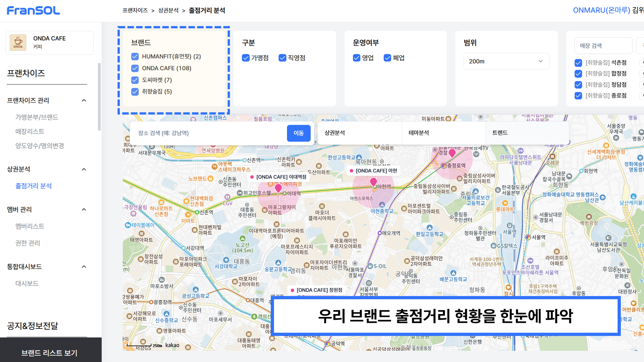Viewport: 644px width, 362px height.
Task: Click the 아현중학교 school icon
Action: pyautogui.click(x=382, y=205)
